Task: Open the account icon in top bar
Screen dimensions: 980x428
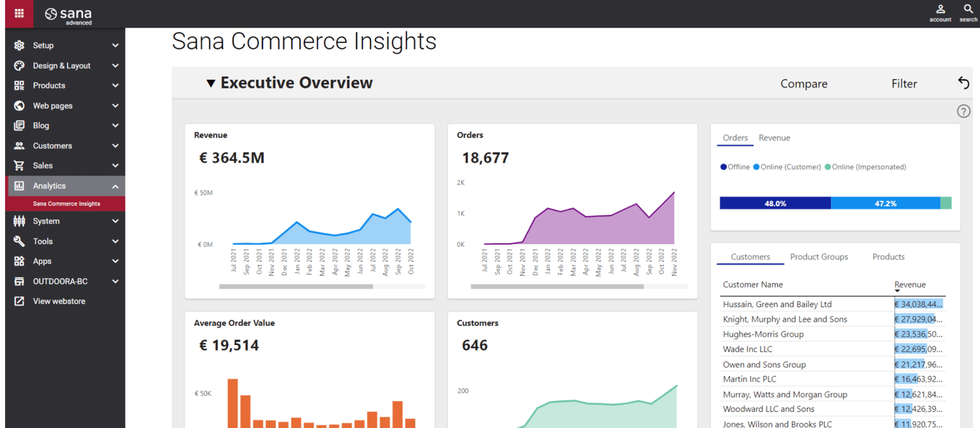Action: (940, 10)
